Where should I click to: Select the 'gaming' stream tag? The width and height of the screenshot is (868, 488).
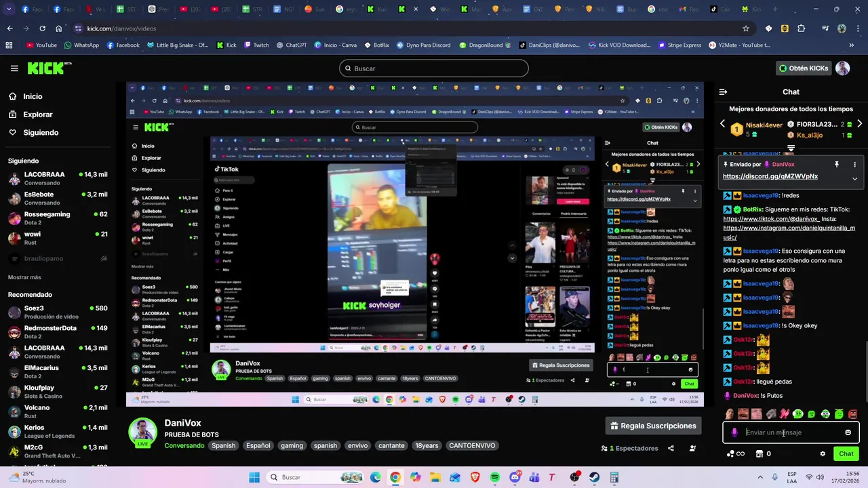[x=292, y=445]
